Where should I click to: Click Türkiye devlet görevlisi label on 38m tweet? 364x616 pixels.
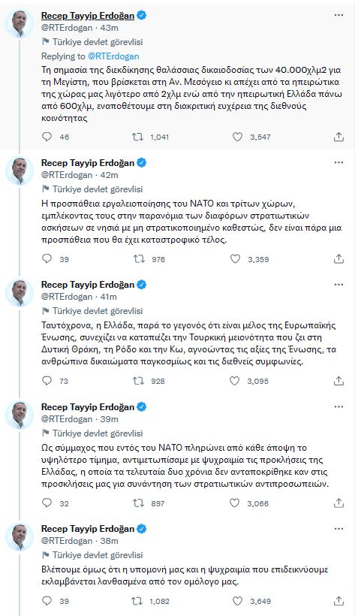coord(98,554)
